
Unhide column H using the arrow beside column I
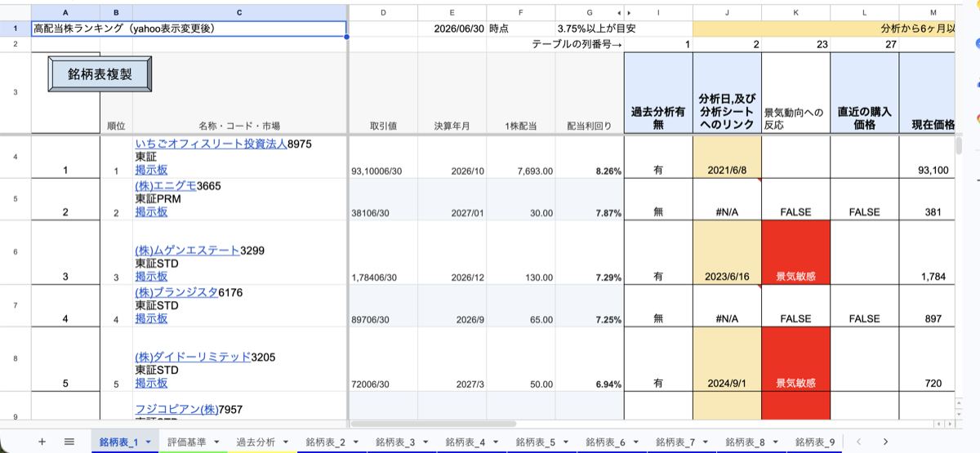point(629,12)
